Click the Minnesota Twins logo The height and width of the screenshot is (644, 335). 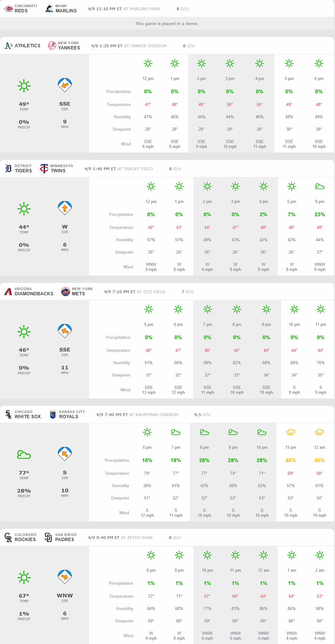44,168
